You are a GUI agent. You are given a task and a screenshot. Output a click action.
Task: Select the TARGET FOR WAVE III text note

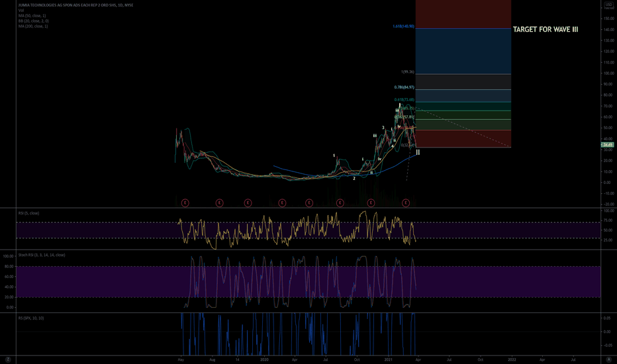(x=546, y=30)
